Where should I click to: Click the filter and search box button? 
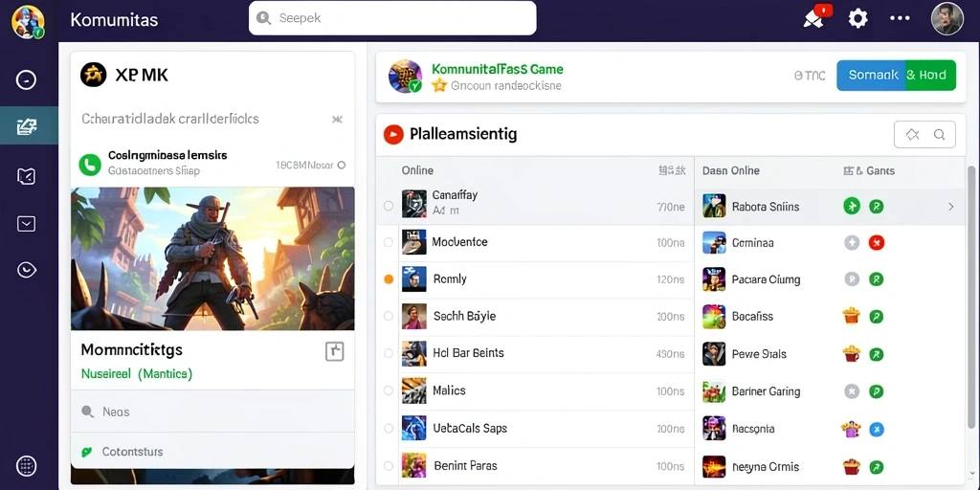(924, 134)
